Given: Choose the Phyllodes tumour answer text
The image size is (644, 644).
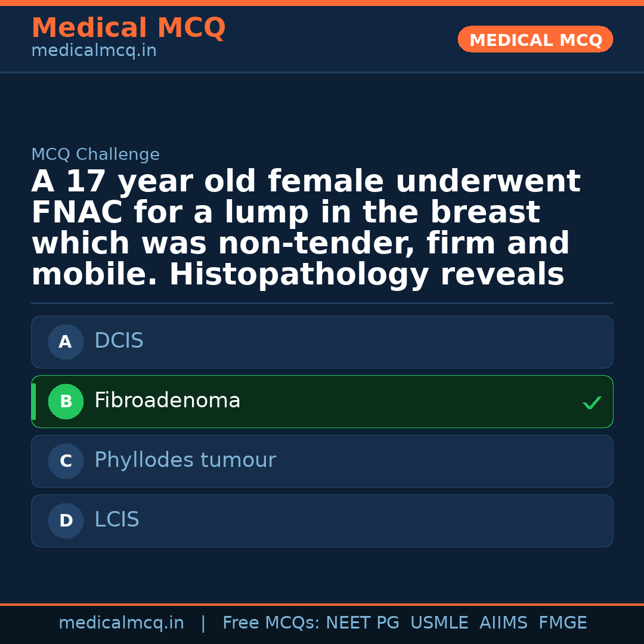Looking at the screenshot, I should tap(185, 460).
